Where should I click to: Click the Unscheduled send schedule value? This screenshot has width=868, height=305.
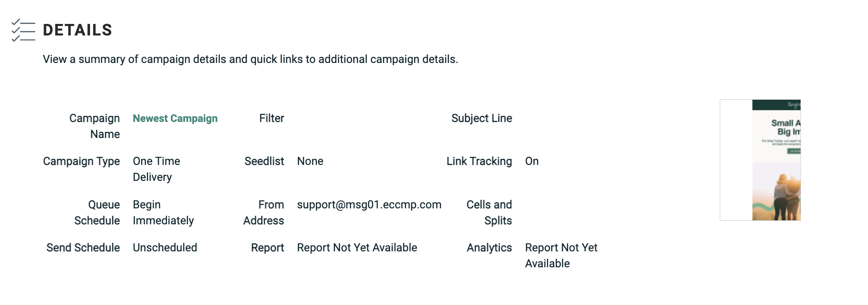165,248
